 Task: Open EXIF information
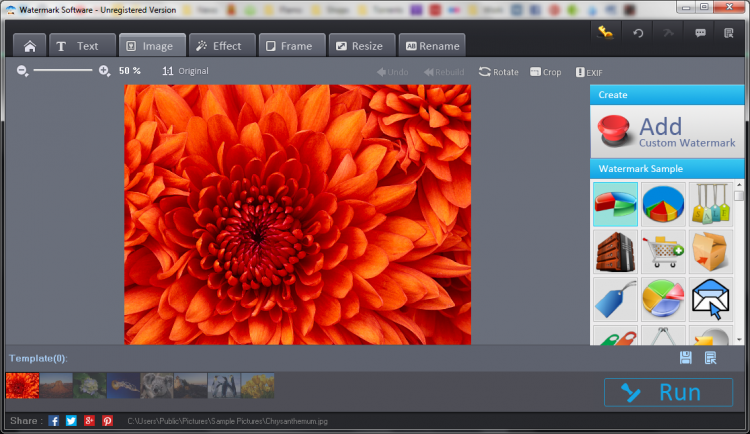click(588, 72)
